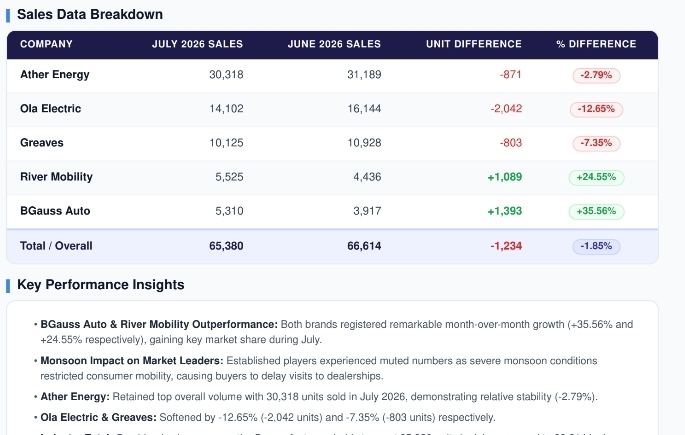Click the Sales Data Breakdown heading

point(90,14)
